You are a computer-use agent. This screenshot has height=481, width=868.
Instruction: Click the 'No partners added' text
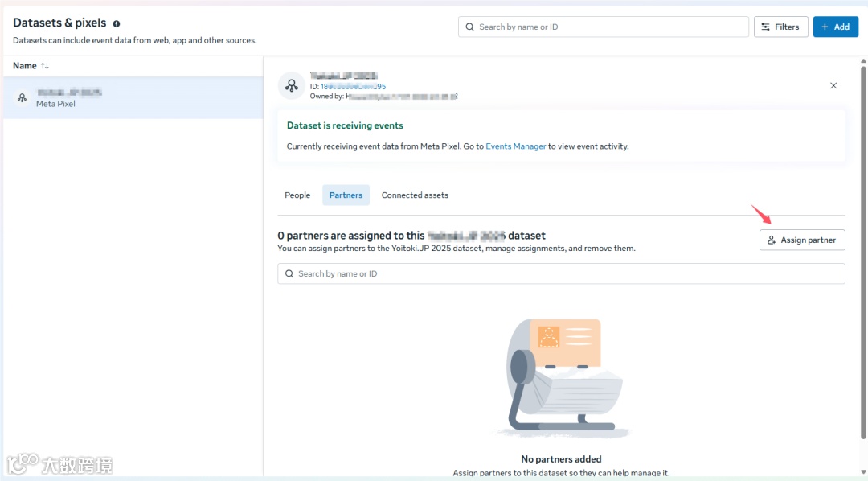coord(561,458)
